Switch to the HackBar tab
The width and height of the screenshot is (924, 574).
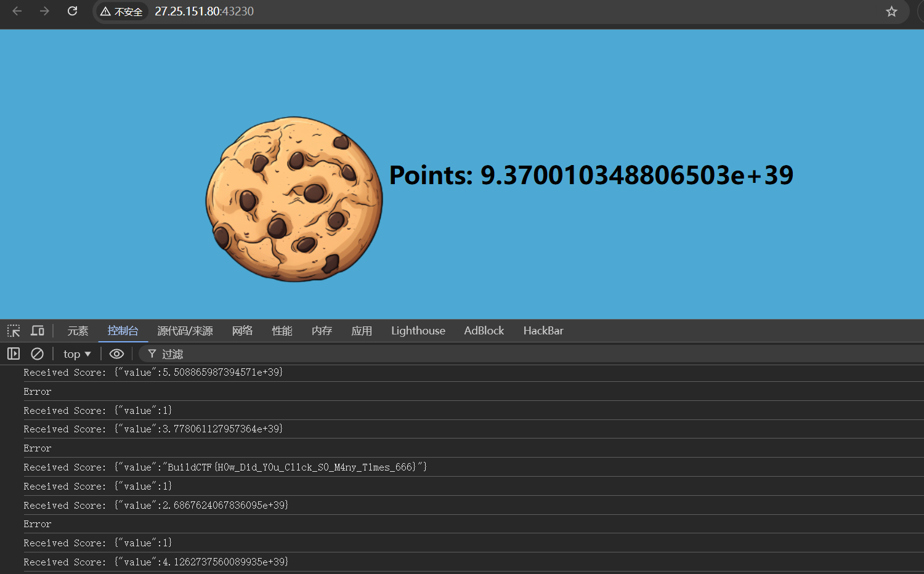click(x=543, y=331)
